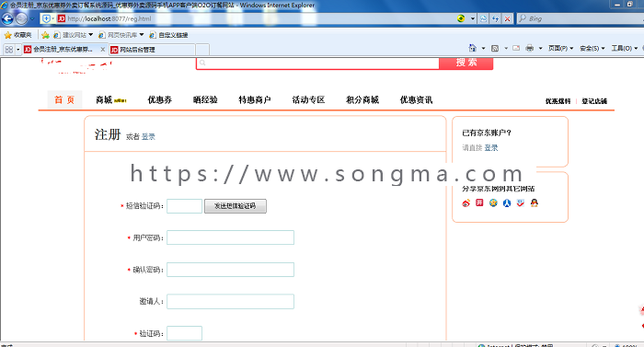Click the JD favicon in address bar
Image resolution: width=644 pixels, height=347 pixels.
tap(62, 18)
